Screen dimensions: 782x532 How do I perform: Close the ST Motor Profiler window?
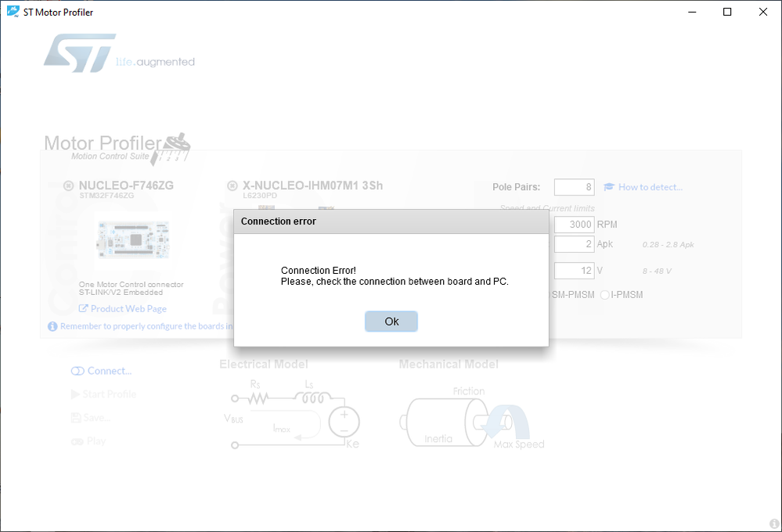[763, 12]
